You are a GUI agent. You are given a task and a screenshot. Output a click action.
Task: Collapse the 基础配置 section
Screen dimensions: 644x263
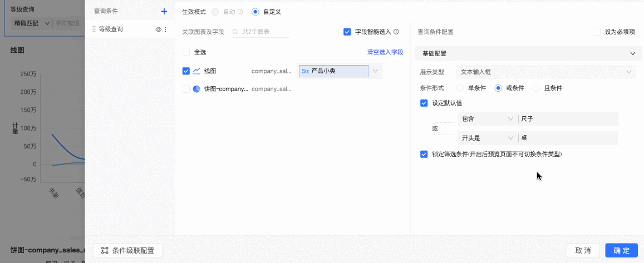[x=632, y=53]
